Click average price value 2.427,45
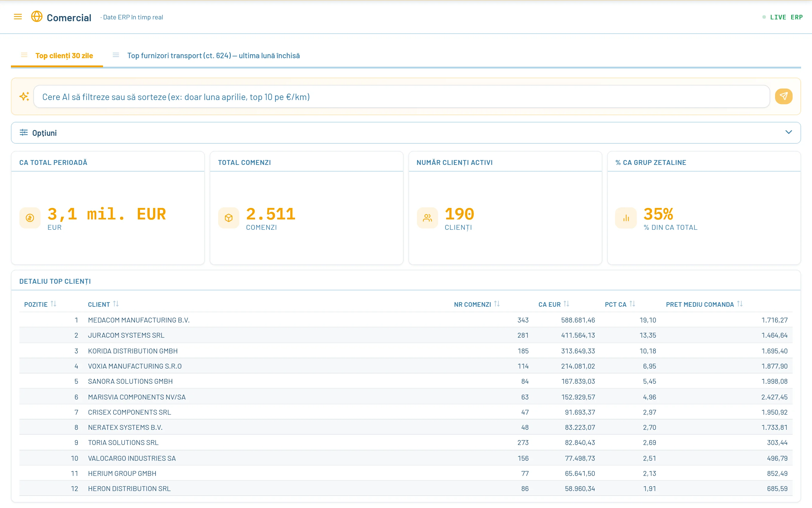Image resolution: width=812 pixels, height=508 pixels. tap(774, 397)
